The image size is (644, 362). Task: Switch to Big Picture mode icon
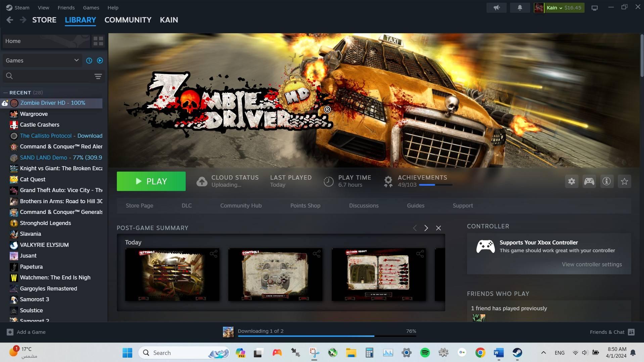point(595,8)
